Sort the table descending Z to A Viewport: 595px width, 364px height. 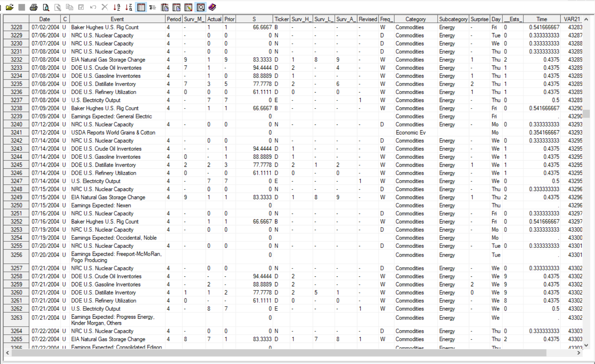point(129,7)
